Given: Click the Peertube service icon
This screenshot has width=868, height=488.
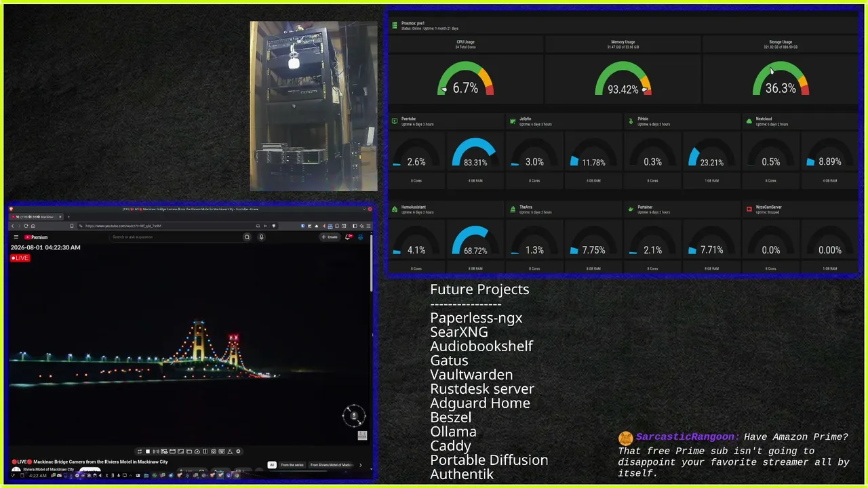Looking at the screenshot, I should pyautogui.click(x=395, y=121).
